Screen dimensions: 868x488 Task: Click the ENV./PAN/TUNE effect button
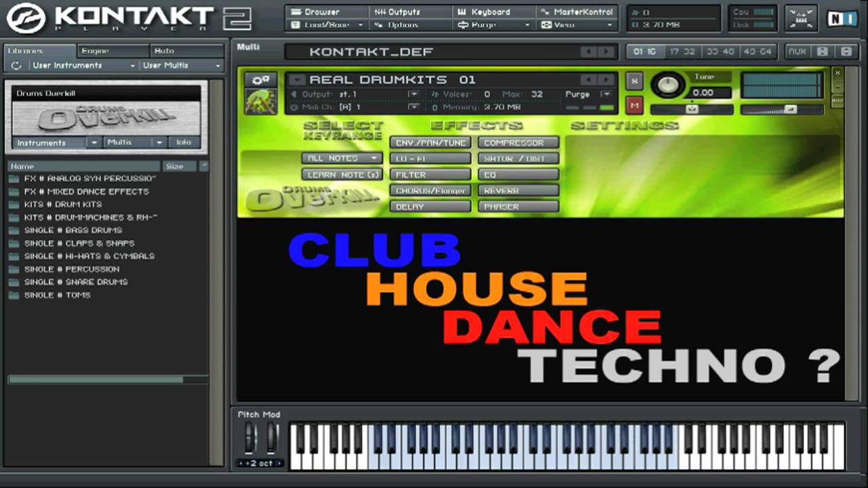pyautogui.click(x=430, y=143)
